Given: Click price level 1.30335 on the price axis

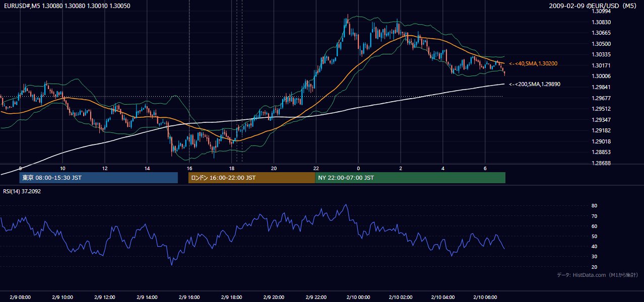Looking at the screenshot, I should click(602, 54).
